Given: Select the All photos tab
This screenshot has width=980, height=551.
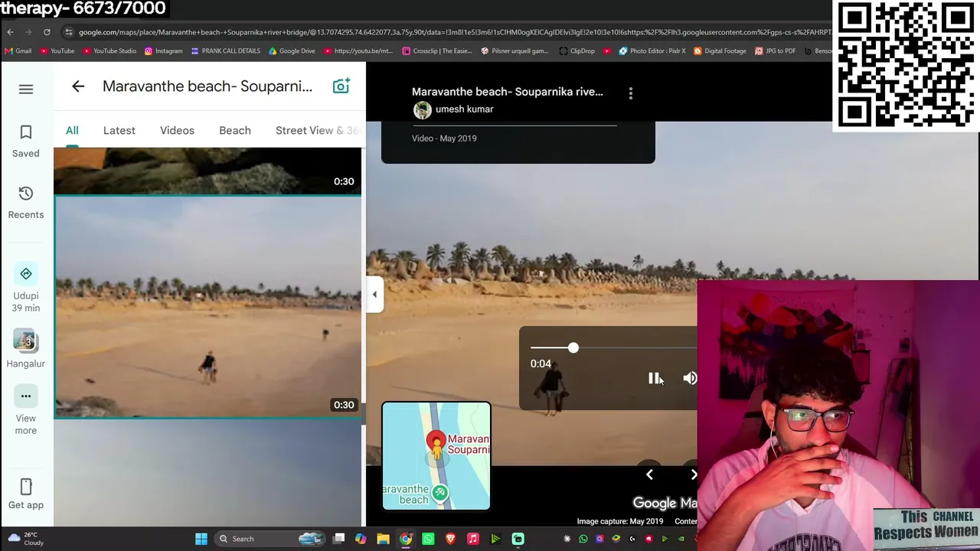Looking at the screenshot, I should point(72,130).
